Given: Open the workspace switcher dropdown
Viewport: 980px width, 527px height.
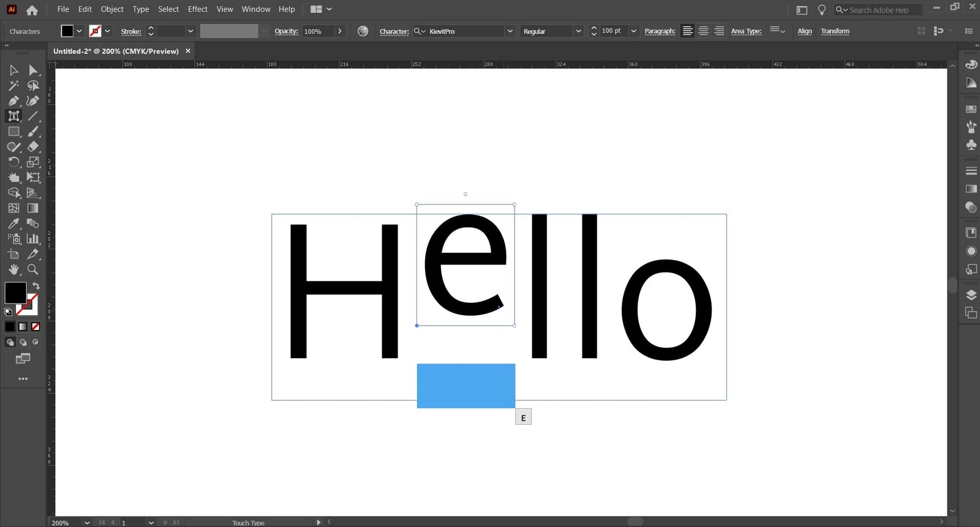Looking at the screenshot, I should (321, 9).
